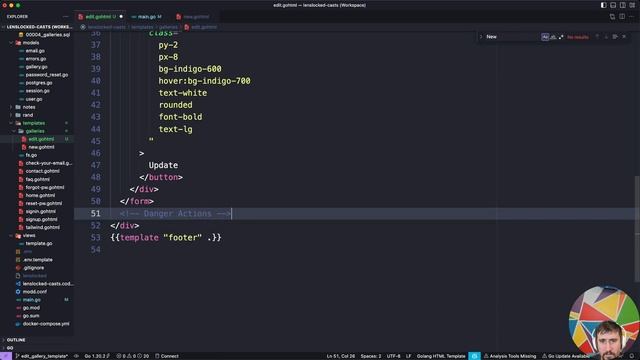Toggle bottom panel layout icon
Viewport: 640px width, 360px height.
[x=613, y=5]
